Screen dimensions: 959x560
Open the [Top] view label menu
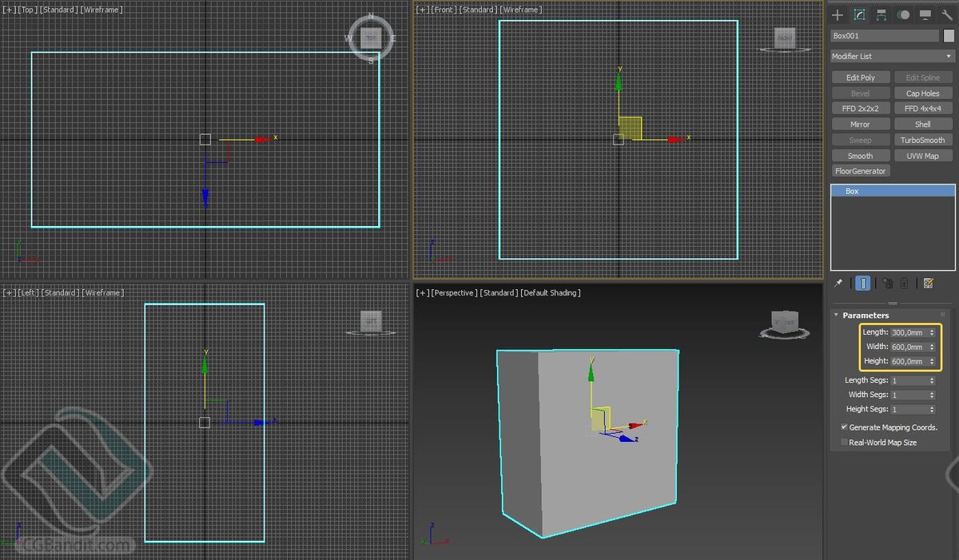click(x=26, y=10)
